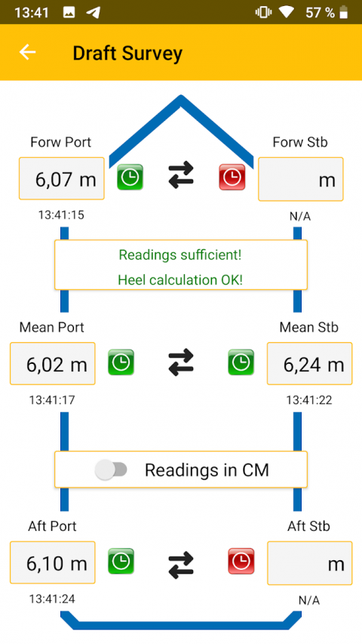Edit the Mean Stb 6,24 m field
The width and height of the screenshot is (362, 644).
(310, 363)
